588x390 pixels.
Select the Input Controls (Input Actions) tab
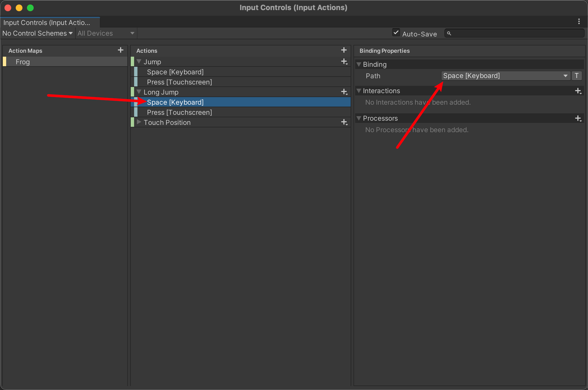(50, 22)
